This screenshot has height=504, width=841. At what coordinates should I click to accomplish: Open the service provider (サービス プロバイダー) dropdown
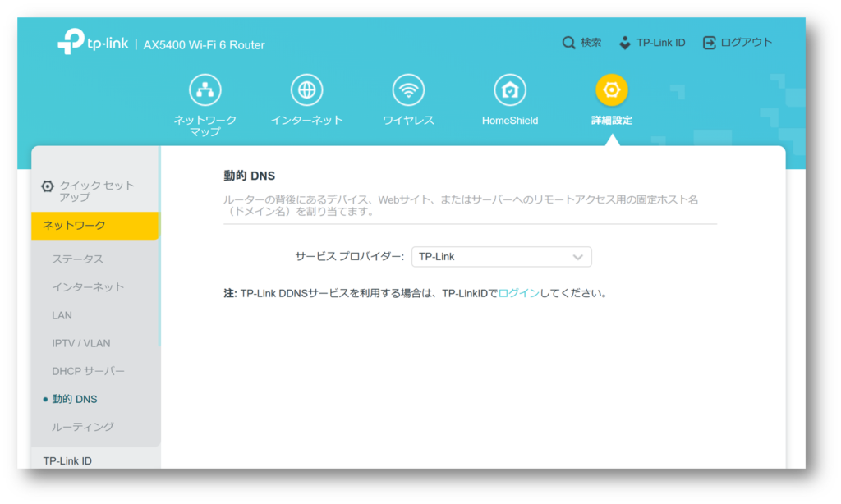[500, 257]
